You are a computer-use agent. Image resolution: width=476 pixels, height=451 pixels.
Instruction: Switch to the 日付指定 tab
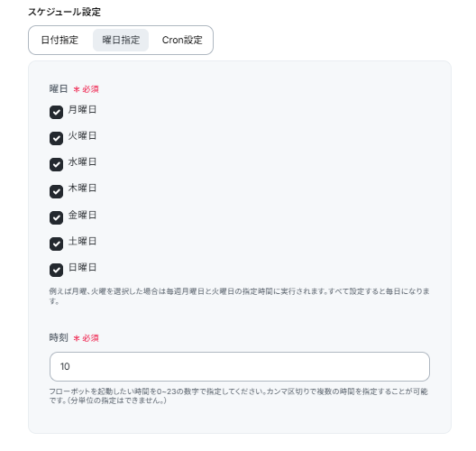[x=59, y=40]
